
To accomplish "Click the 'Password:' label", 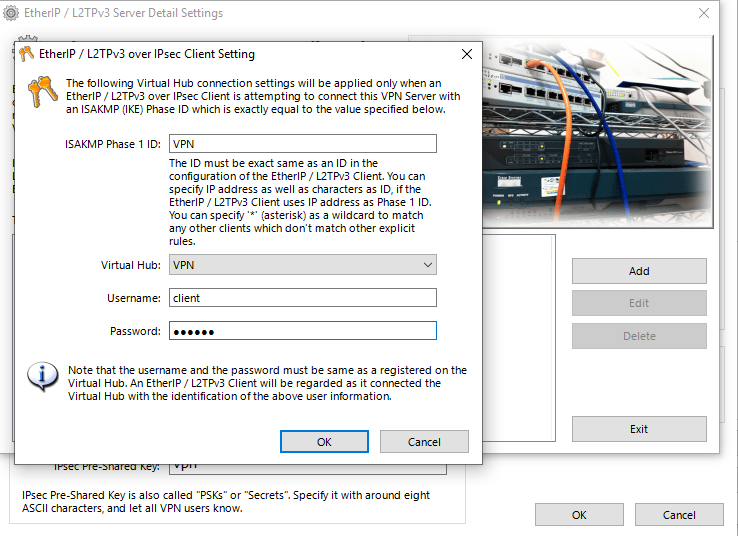I will point(135,331).
